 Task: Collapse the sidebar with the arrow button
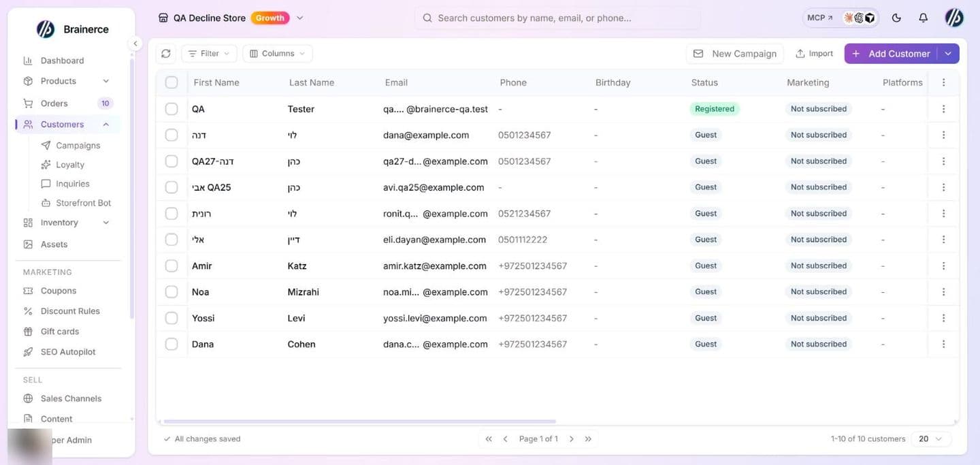click(x=135, y=44)
